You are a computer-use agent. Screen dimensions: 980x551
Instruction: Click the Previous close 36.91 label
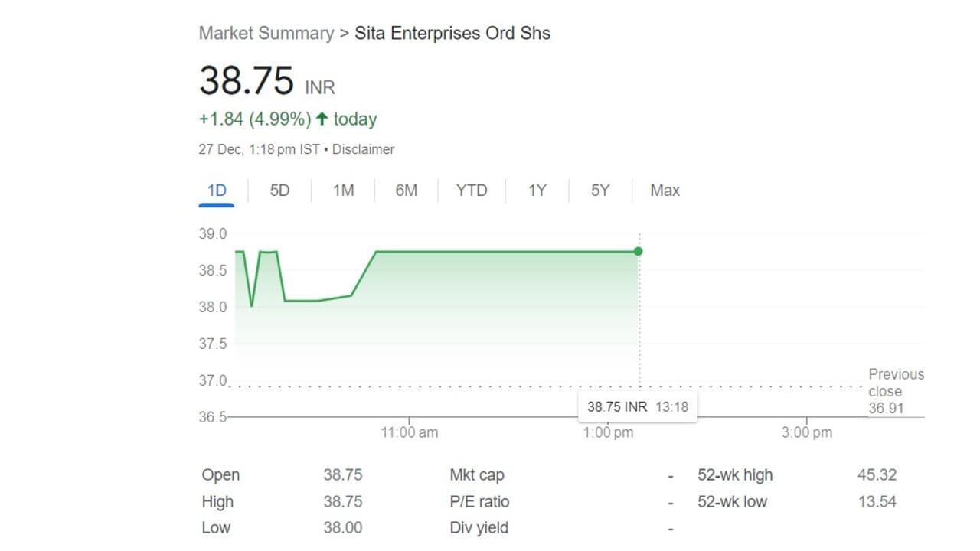click(895, 391)
